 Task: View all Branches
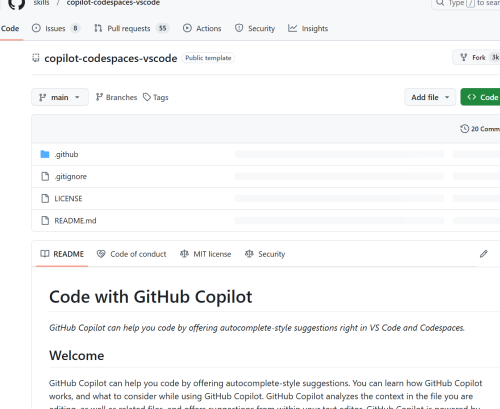[116, 97]
